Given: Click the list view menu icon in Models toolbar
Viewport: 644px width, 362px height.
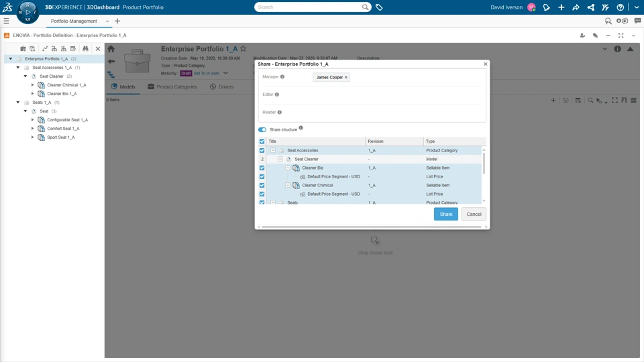Looking at the screenshot, I should 634,100.
